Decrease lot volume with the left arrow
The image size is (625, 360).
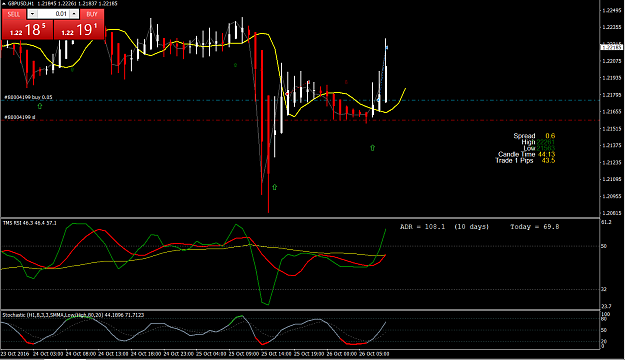32,14
